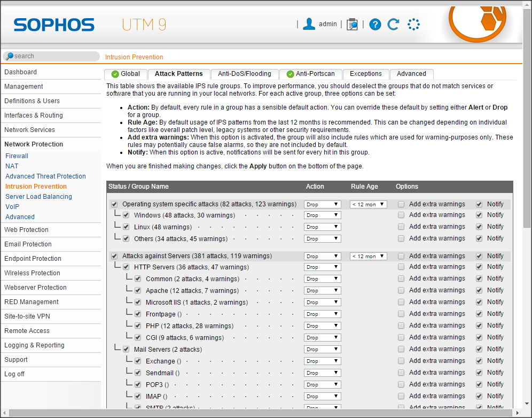Click the admin user profile icon
The width and height of the screenshot is (532, 418).
309,24
